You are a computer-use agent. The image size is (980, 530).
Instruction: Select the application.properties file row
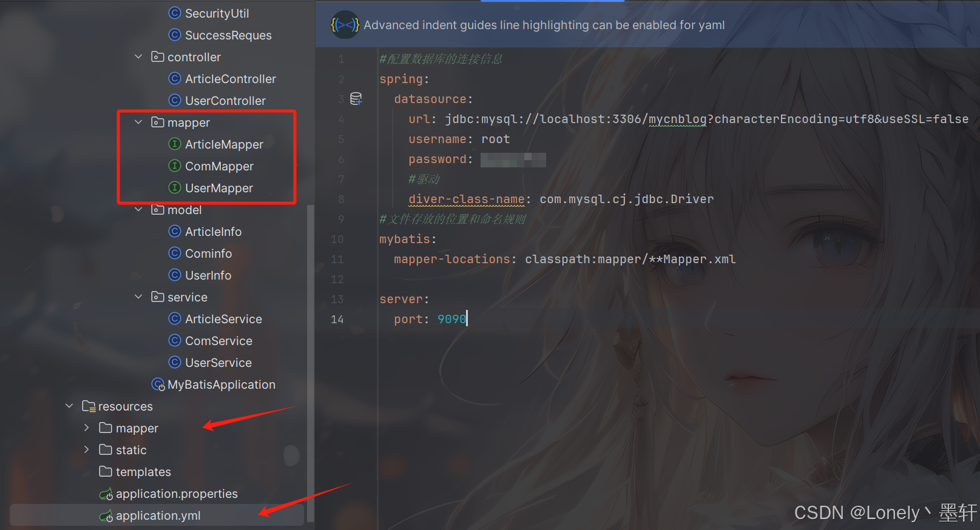click(157, 494)
